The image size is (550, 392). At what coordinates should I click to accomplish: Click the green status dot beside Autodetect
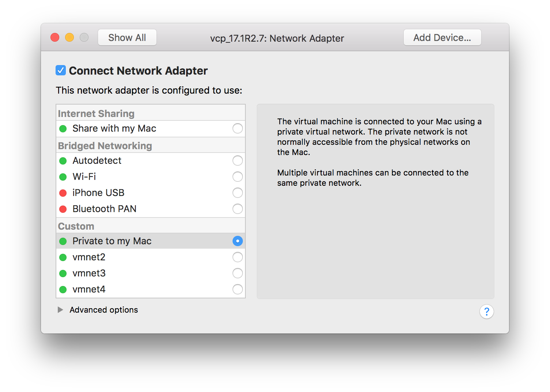point(63,161)
